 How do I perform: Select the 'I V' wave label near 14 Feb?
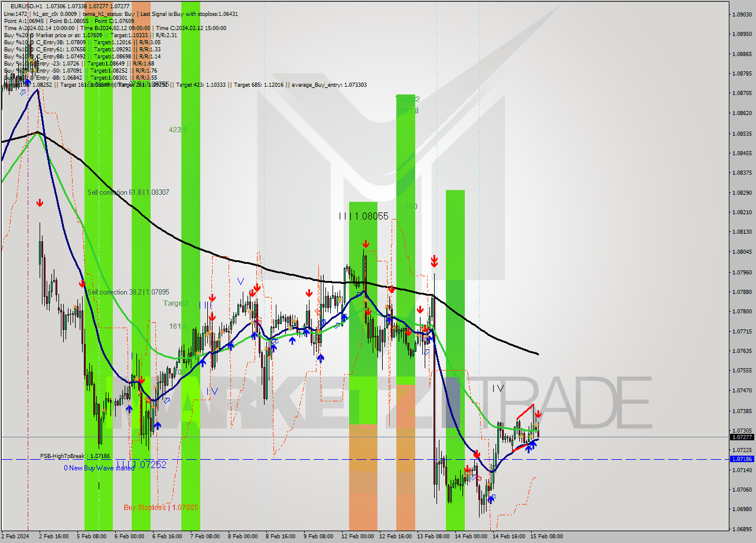[x=498, y=388]
